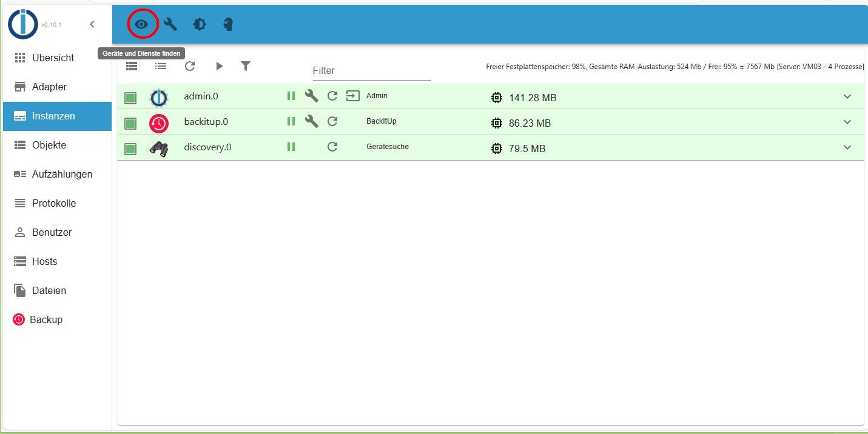Toggle green checkbox for admin.0

[x=130, y=98]
